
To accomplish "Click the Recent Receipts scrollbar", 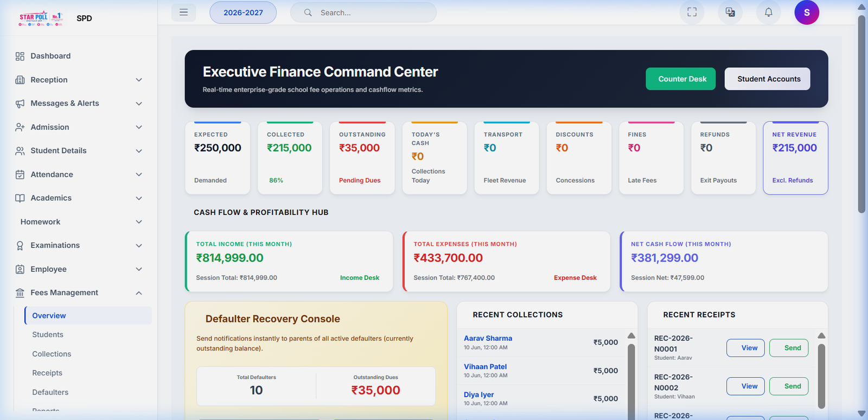I will (821, 376).
